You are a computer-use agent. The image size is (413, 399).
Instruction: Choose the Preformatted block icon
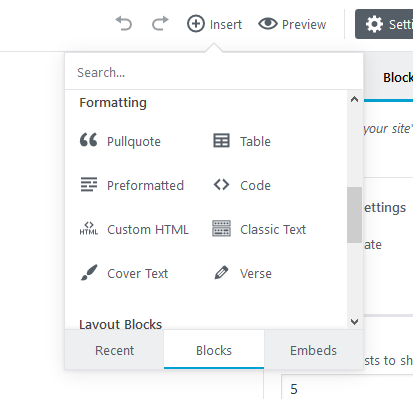(x=89, y=184)
